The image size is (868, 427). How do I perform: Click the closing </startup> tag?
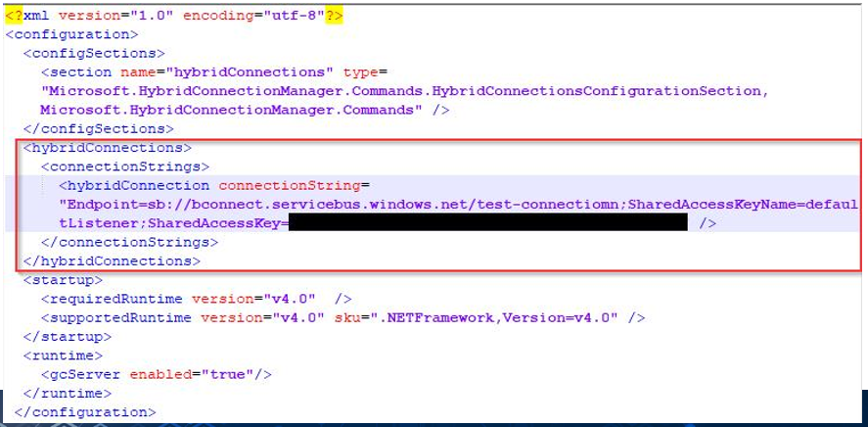coord(67,336)
